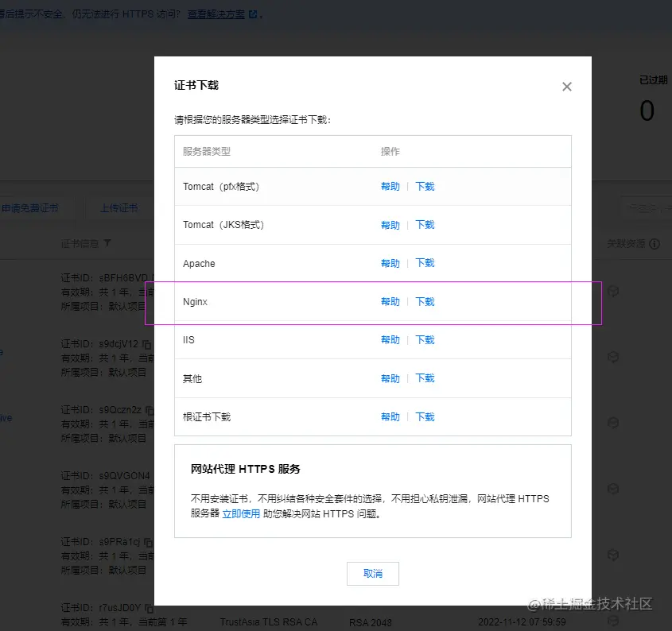
Task: Click the RSA 2048 cell
Action: click(371, 622)
